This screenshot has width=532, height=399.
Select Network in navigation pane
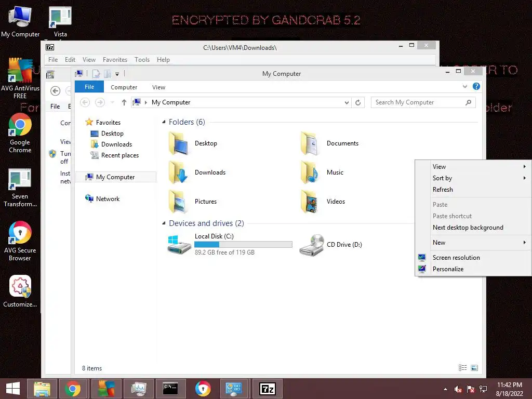pos(107,199)
